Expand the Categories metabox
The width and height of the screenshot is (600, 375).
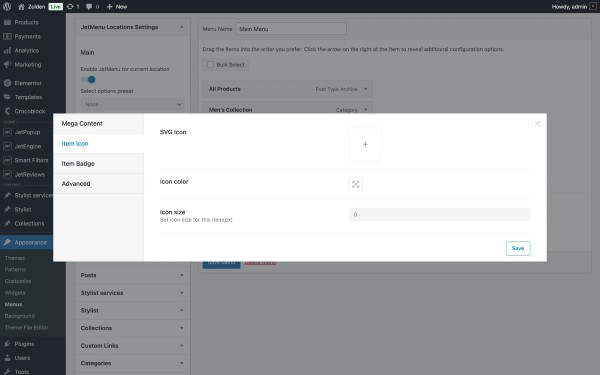click(x=182, y=363)
